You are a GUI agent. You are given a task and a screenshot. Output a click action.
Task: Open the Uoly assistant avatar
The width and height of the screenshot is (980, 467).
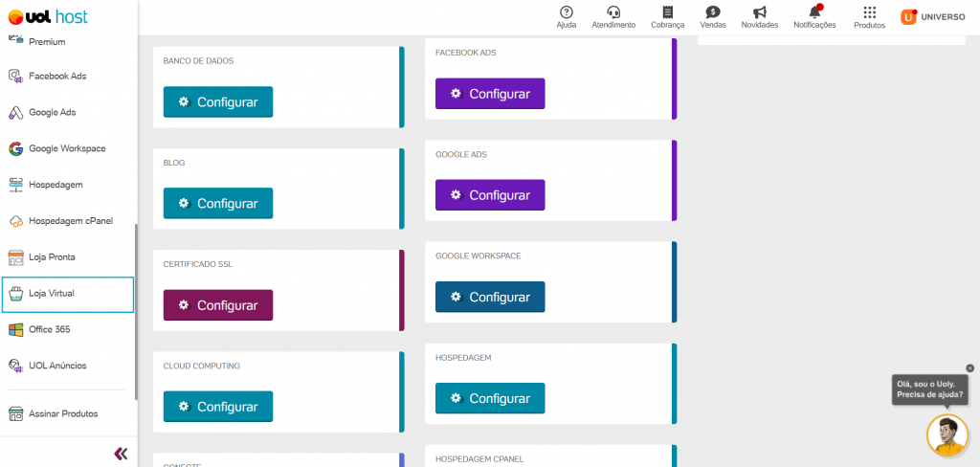pos(947,435)
